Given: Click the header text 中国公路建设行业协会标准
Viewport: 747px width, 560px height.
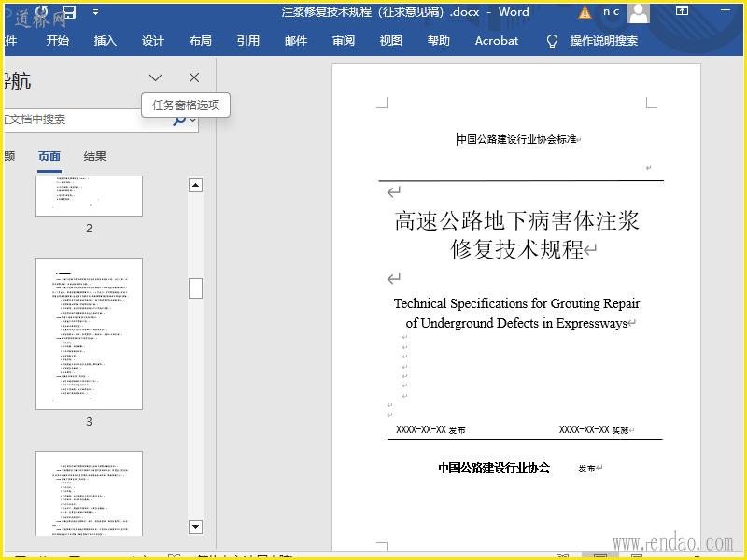Looking at the screenshot, I should 517,139.
